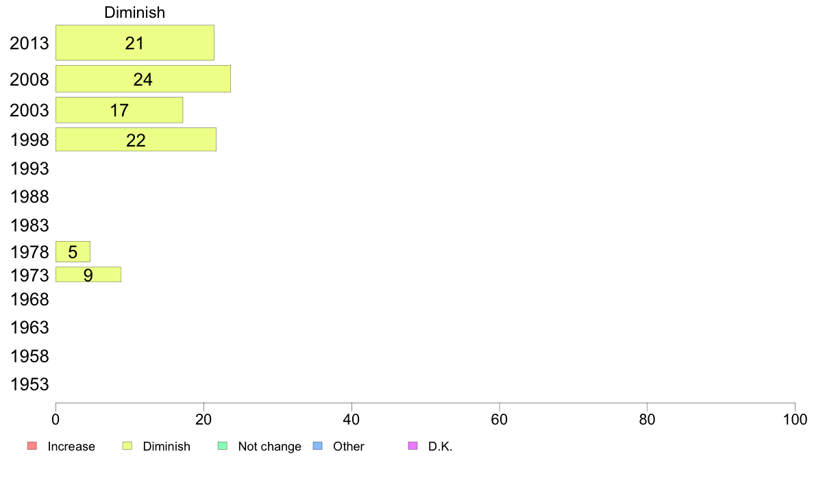
Task: Click the 1993 year label
Action: click(29, 168)
